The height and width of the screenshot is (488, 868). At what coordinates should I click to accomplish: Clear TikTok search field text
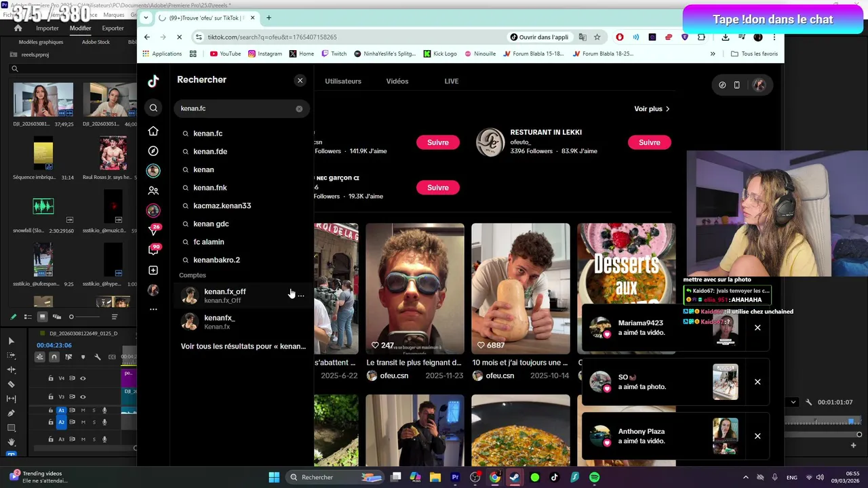299,108
